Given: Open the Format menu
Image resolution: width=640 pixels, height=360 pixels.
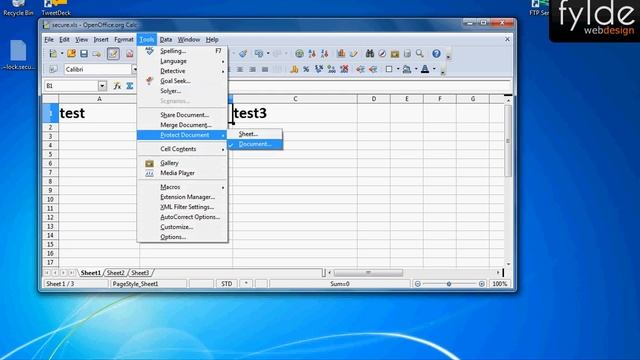Looking at the screenshot, I should click(124, 40).
